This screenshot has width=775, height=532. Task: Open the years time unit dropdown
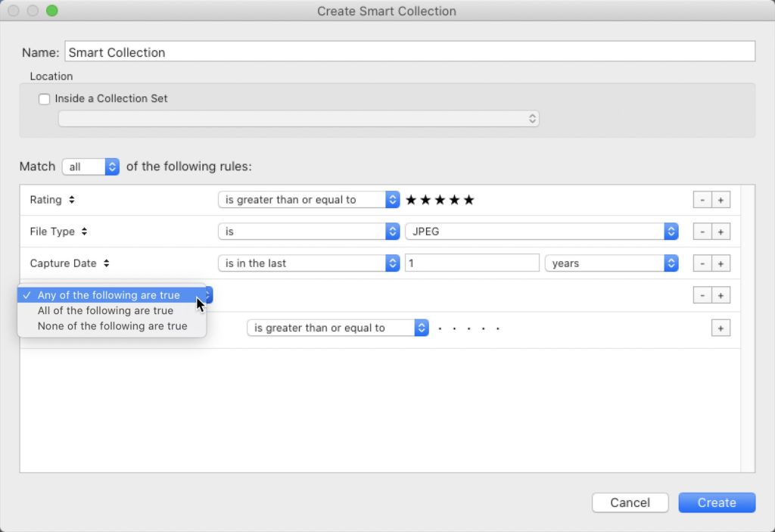611,263
